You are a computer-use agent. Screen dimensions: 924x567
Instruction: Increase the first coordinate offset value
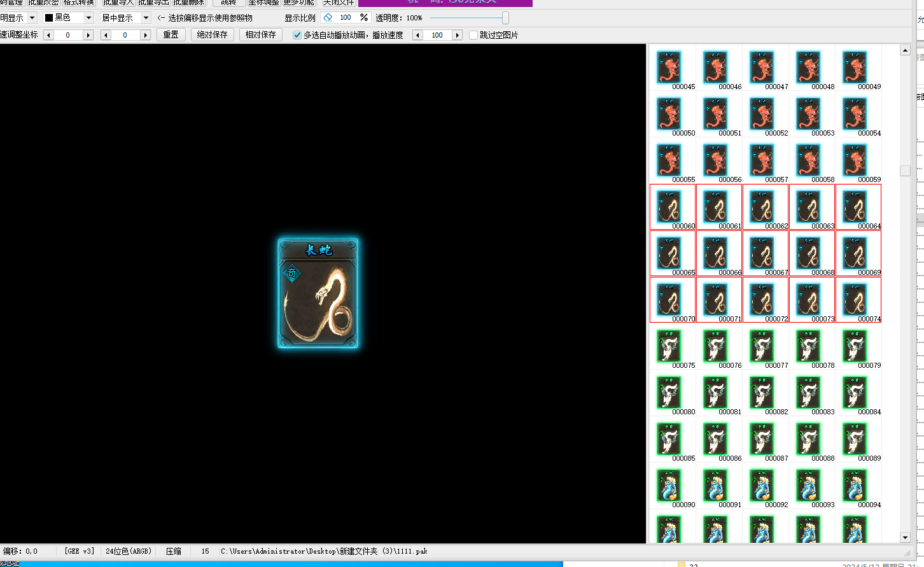coord(88,35)
